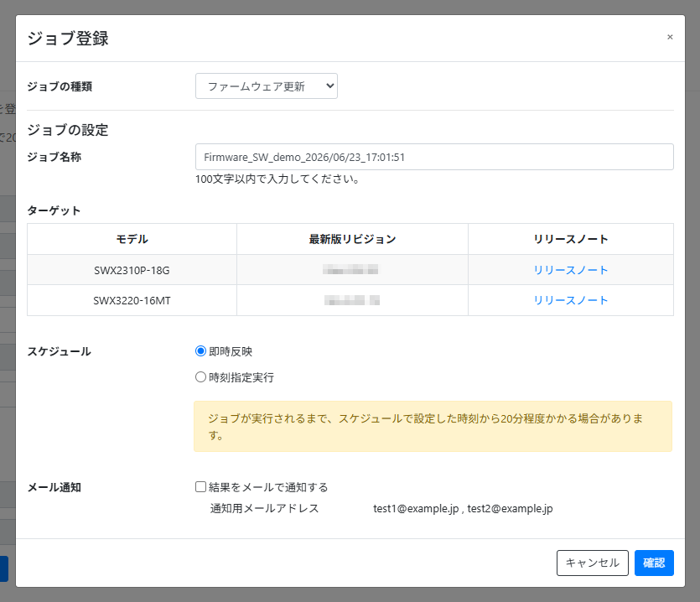The height and width of the screenshot is (602, 700).
Task: Click the リリースノート column header
Action: point(571,239)
